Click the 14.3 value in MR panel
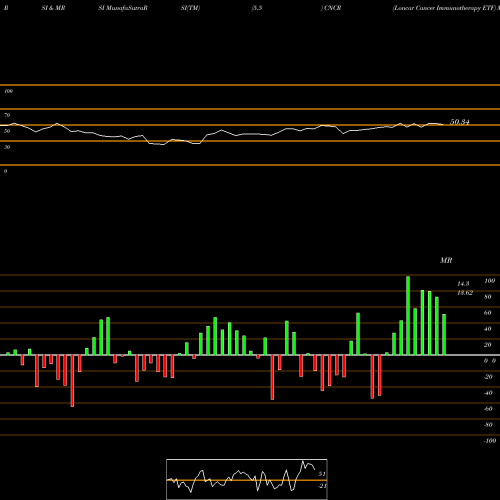This screenshot has width=500, height=500. [x=463, y=284]
